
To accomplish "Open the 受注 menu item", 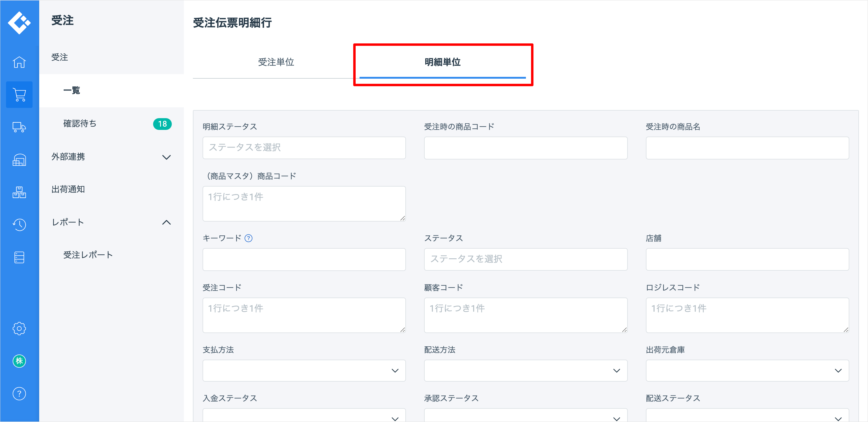I will coord(112,58).
